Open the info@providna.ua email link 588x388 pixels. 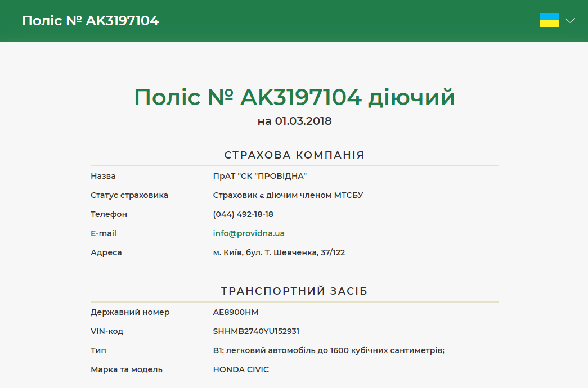click(x=249, y=233)
